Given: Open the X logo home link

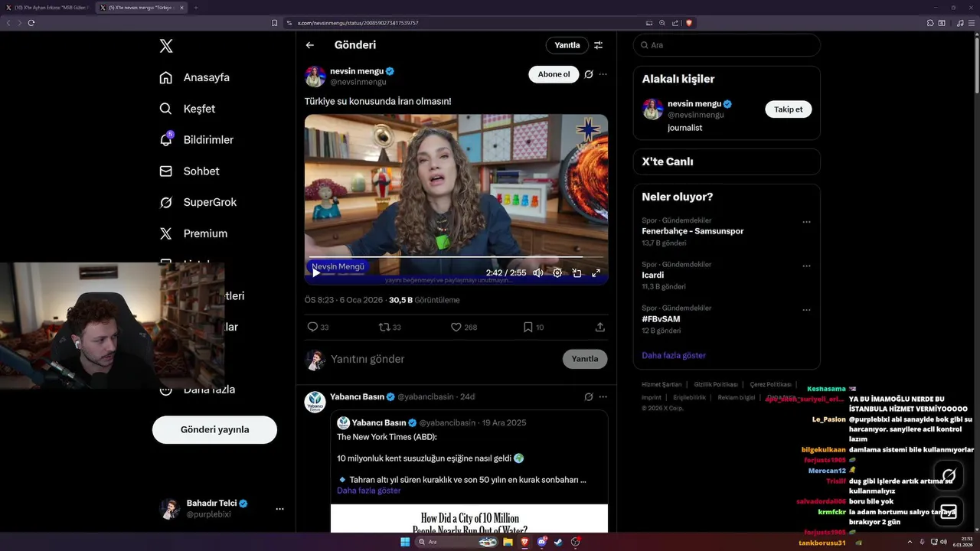Looking at the screenshot, I should tap(166, 46).
